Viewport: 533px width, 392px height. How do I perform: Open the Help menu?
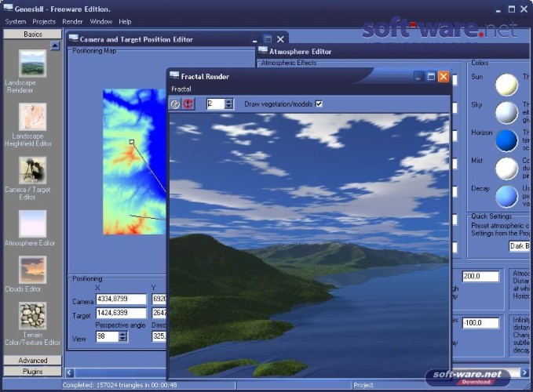(125, 22)
